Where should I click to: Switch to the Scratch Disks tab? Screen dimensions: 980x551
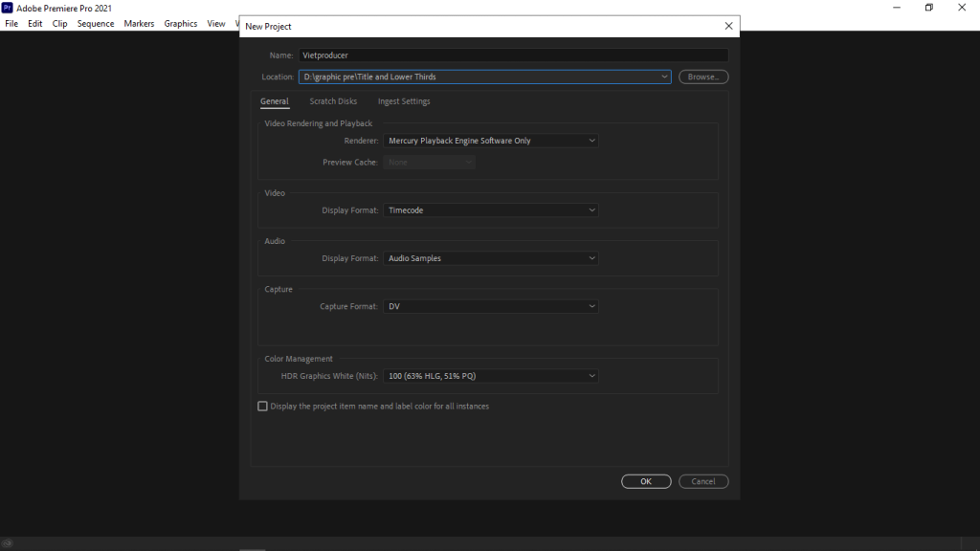pyautogui.click(x=333, y=101)
